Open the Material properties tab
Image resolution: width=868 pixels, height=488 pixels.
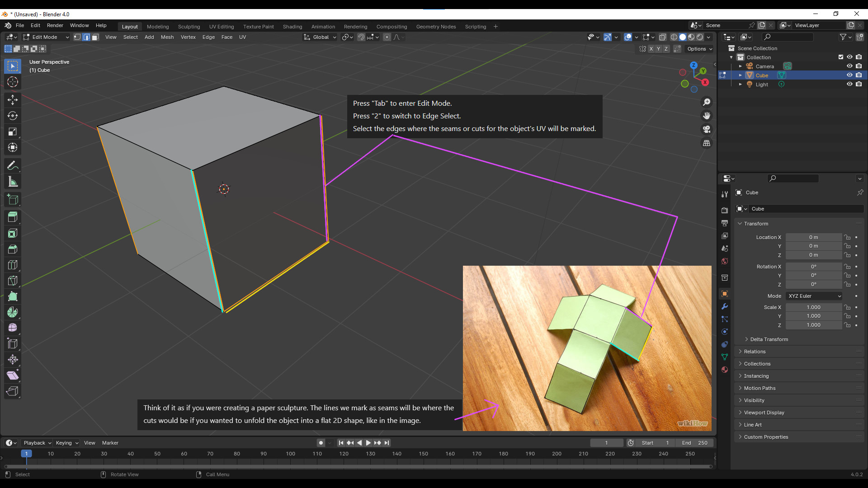pos(725,370)
